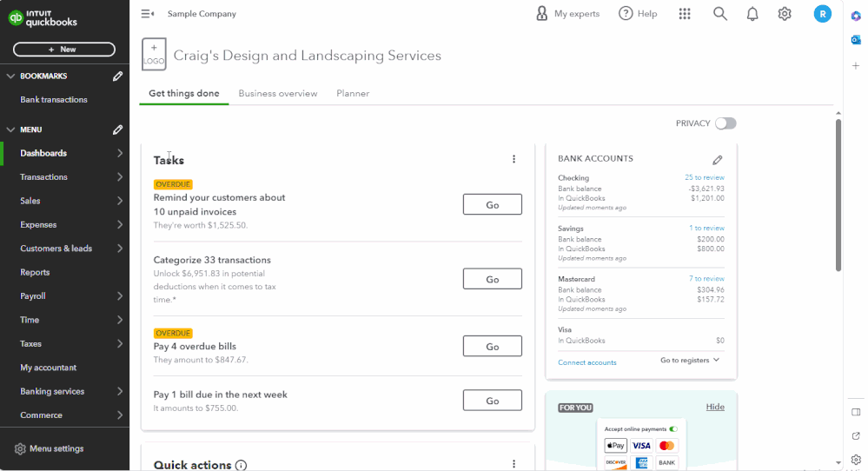Collapse the Bookmarks section chevron
Viewport: 868px width, 471px height.
[10, 76]
